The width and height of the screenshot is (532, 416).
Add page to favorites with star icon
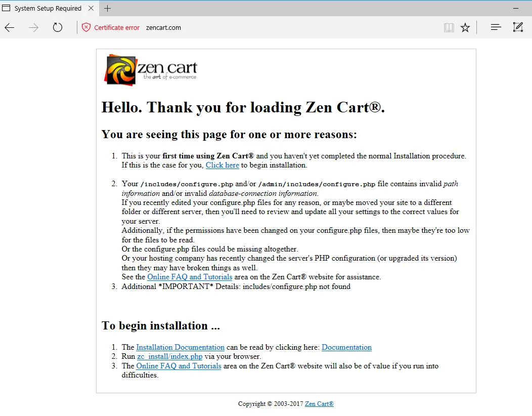coord(465,27)
